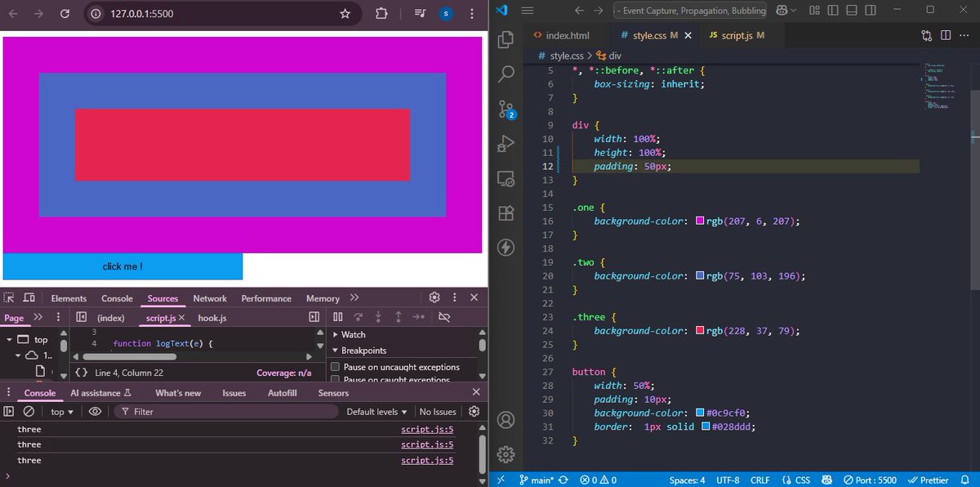Open AI assistance drawer tab
The height and width of the screenshot is (487, 980).
click(x=100, y=393)
